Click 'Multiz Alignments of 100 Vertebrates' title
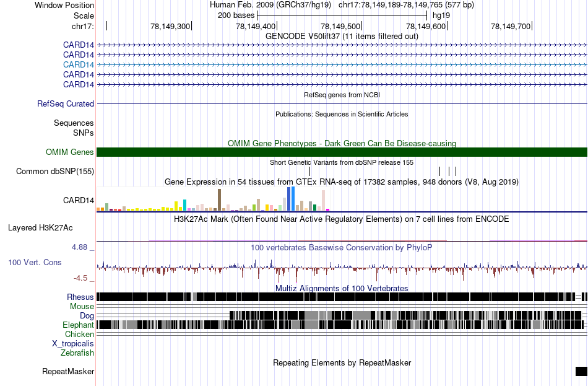Image resolution: width=588 pixels, height=386 pixels. [342, 288]
